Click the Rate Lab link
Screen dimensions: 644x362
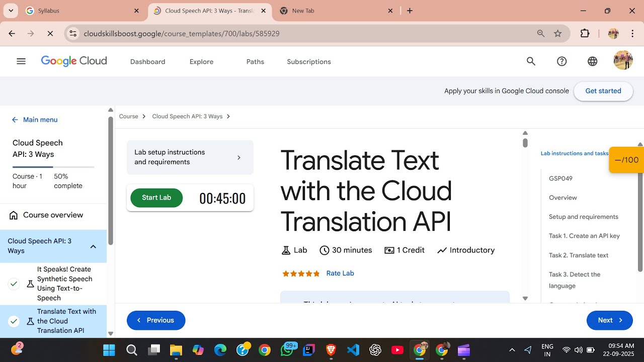coord(340,274)
